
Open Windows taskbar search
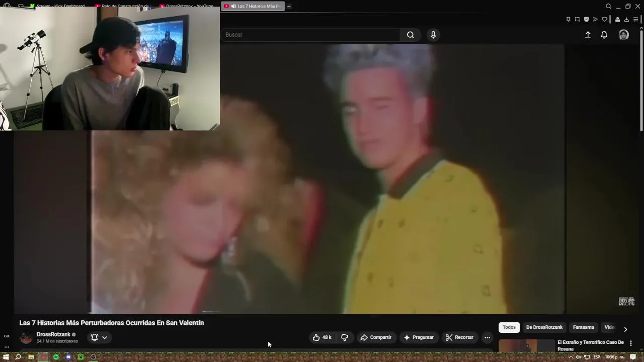pos(18,357)
